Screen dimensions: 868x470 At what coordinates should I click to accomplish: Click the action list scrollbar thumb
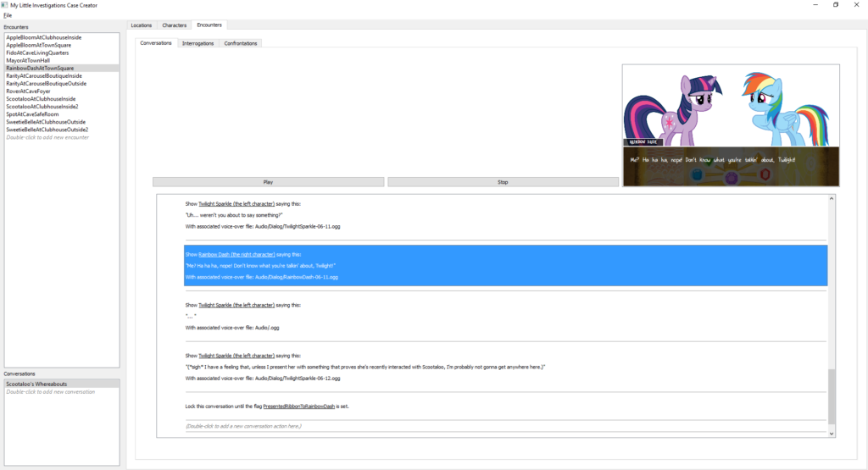click(x=832, y=397)
